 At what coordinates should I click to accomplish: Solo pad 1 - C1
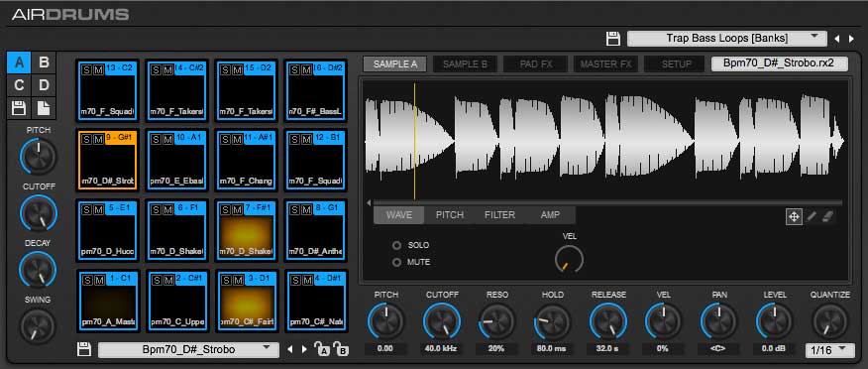coord(86,280)
